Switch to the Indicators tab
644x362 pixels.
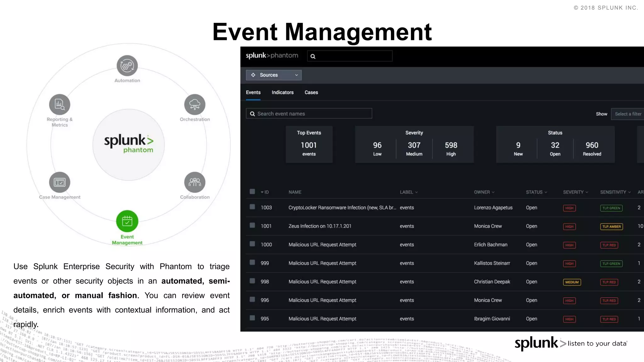tap(283, 92)
